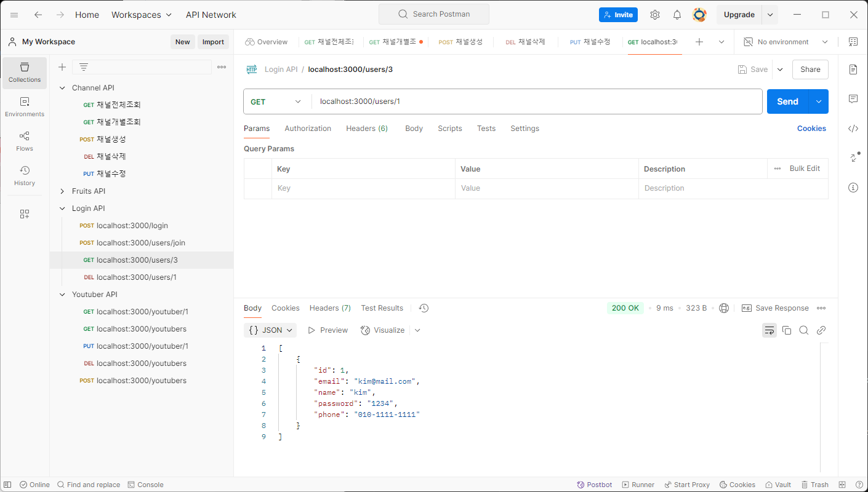Image resolution: width=868 pixels, height=492 pixels.
Task: Open the Console in status bar
Action: pos(145,485)
